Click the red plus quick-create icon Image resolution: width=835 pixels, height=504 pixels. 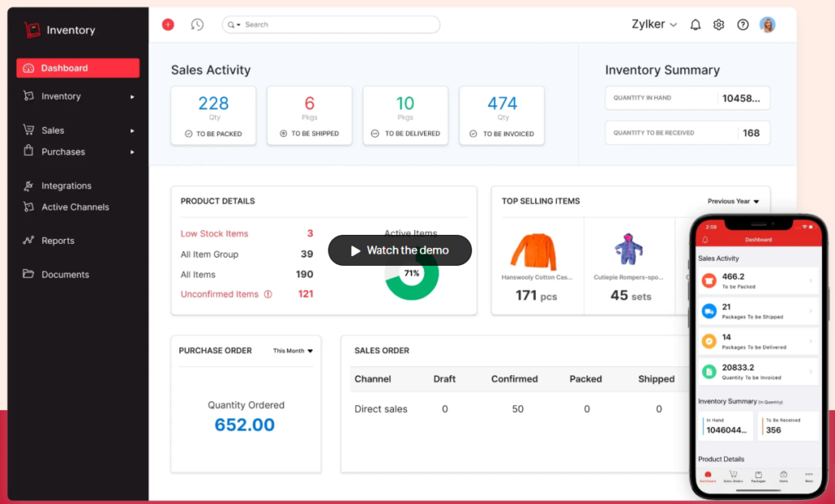(168, 24)
